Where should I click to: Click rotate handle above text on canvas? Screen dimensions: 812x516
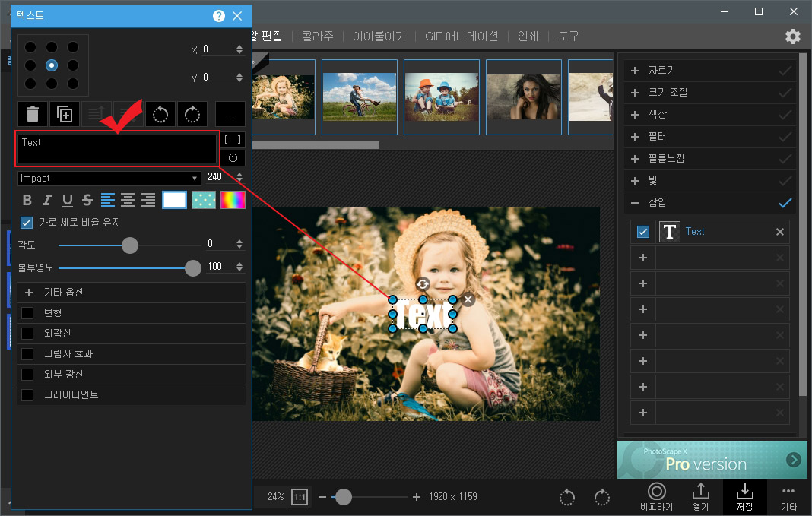(423, 283)
